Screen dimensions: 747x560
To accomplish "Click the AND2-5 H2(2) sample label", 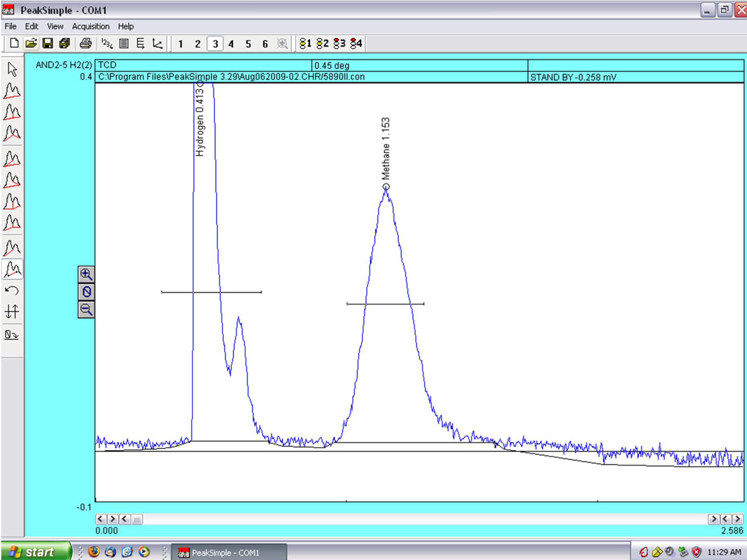I will [64, 65].
